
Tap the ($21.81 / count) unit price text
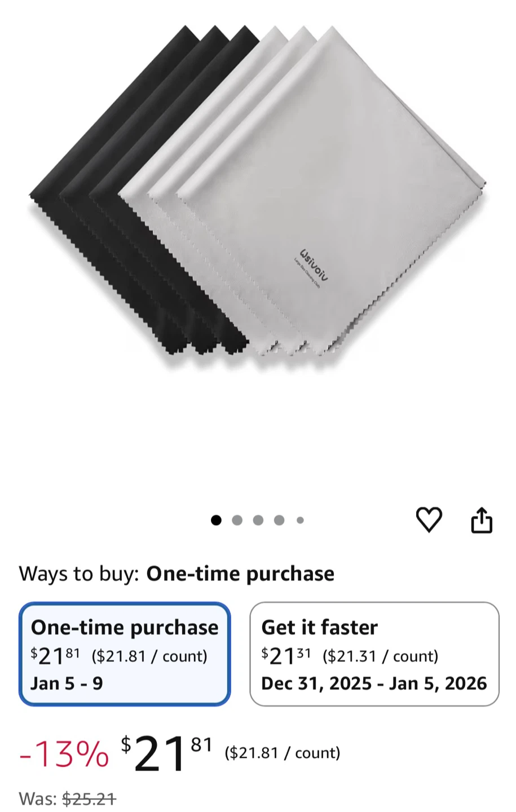283,753
